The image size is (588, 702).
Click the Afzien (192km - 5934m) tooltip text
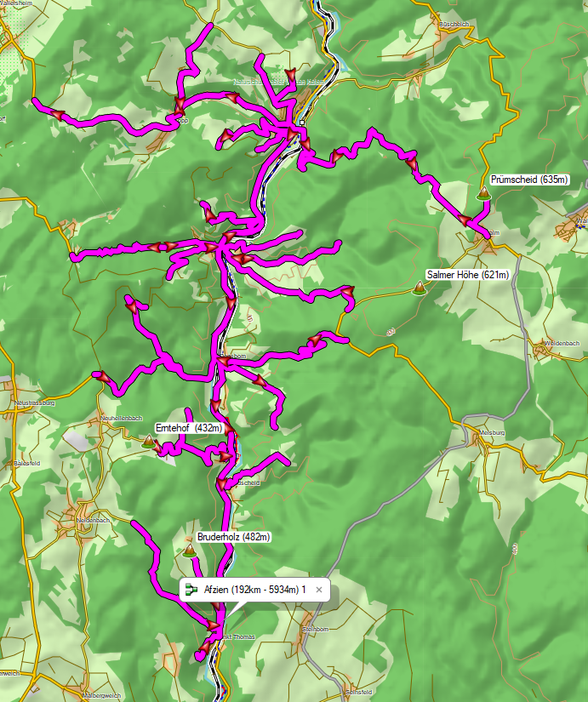click(x=255, y=589)
